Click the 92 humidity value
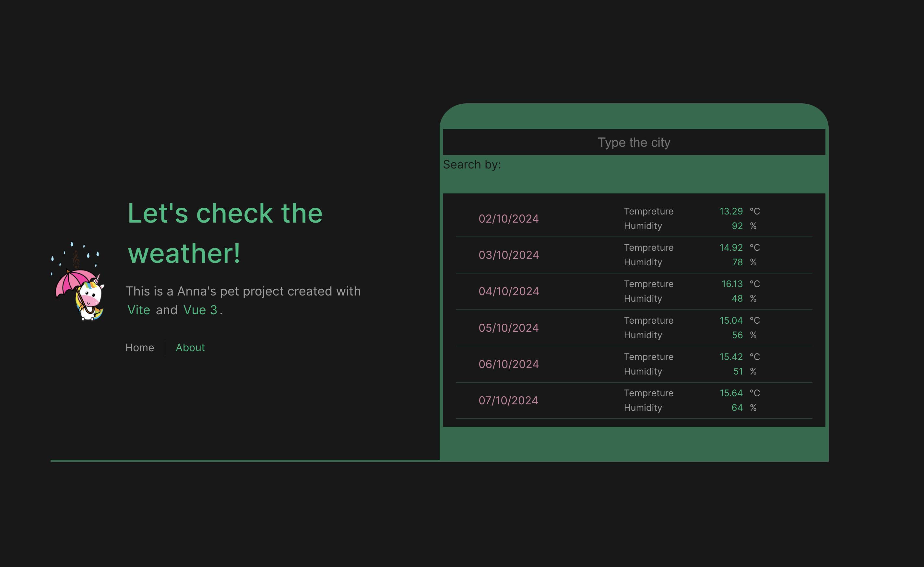 coord(737,226)
